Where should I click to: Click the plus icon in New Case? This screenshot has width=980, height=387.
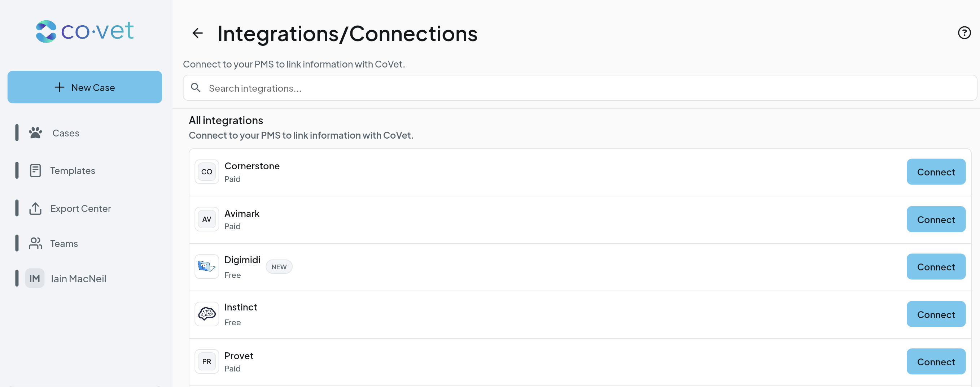[59, 87]
